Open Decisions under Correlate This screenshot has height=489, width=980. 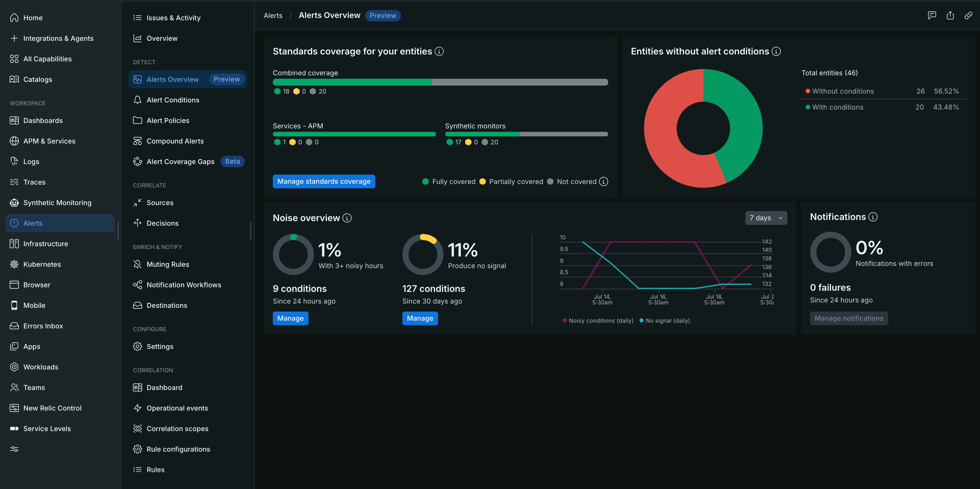[x=187, y=223]
